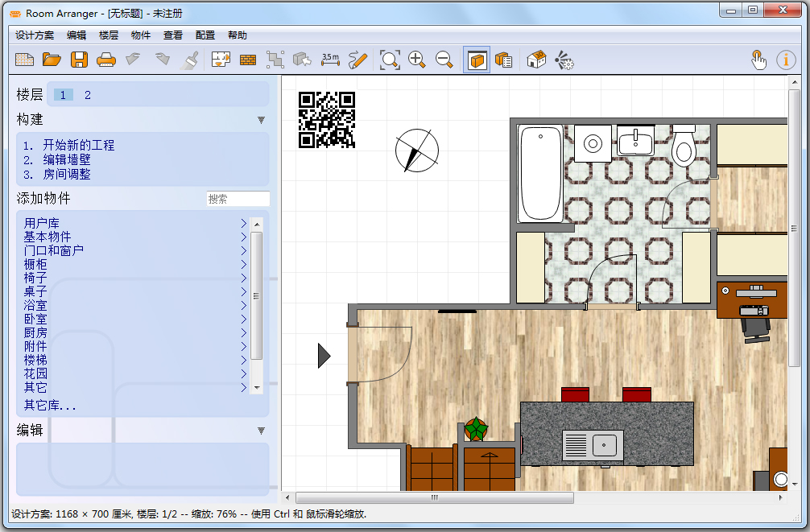Screen dimensions: 810x532
Task: Click 房间调整 link
Action: click(67, 174)
